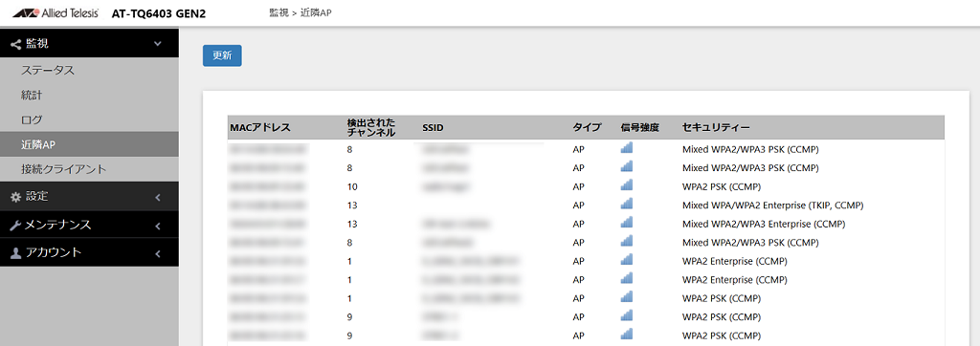
Task: Click the wrench icon beside メンテナンス
Action: click(x=15, y=225)
